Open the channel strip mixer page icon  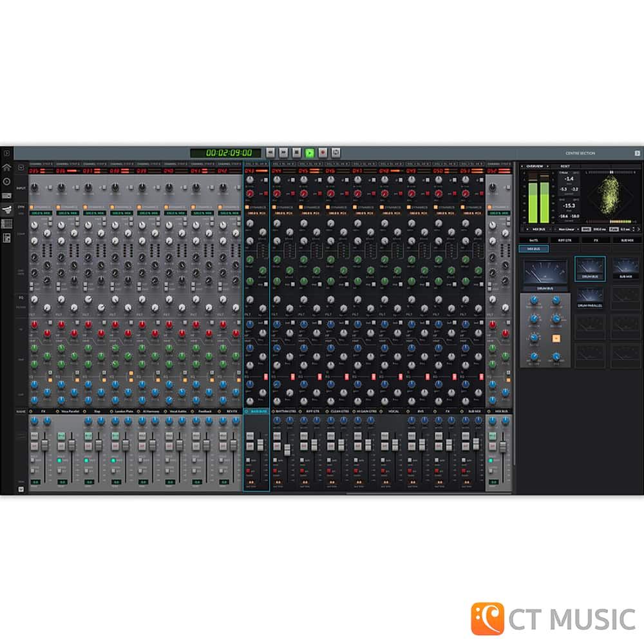pos(6,209)
